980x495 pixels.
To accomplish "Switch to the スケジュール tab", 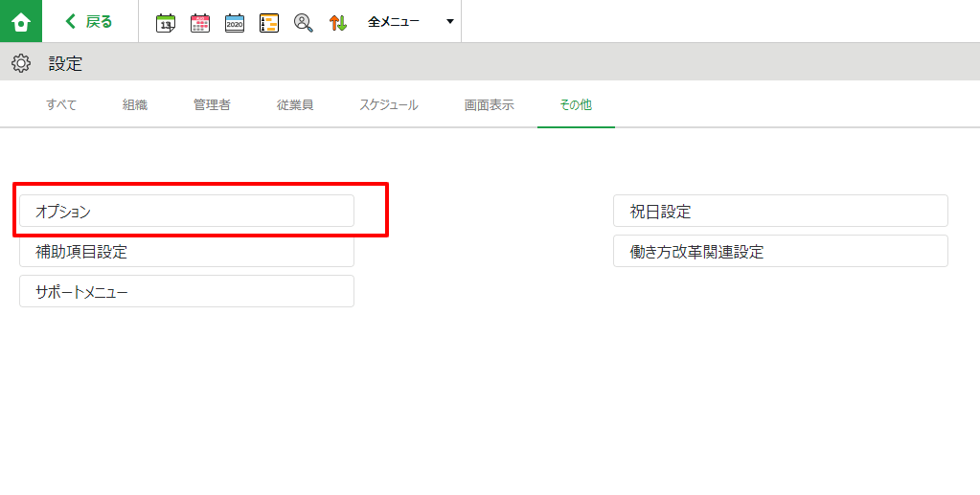I will (389, 105).
